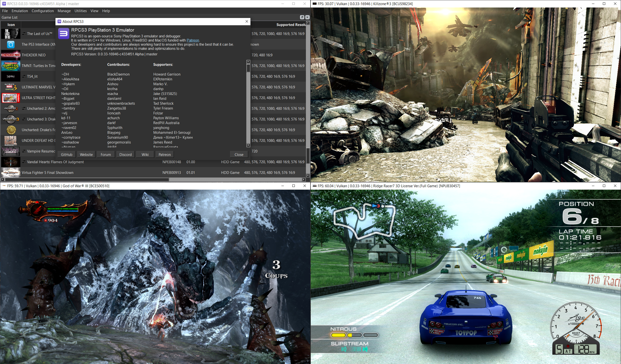Viewport: 621px width, 364px height.
Task: Click the God of War III window icon
Action: click(4, 186)
